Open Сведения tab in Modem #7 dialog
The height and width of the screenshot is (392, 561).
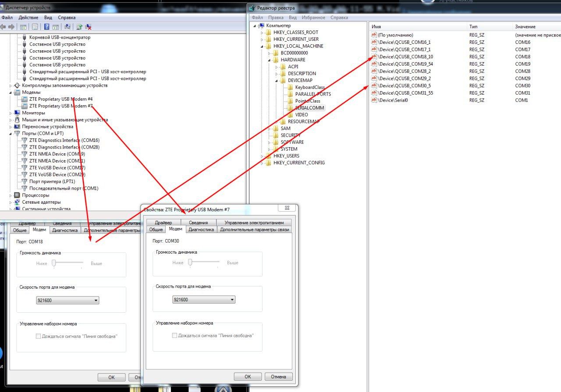[x=199, y=222]
